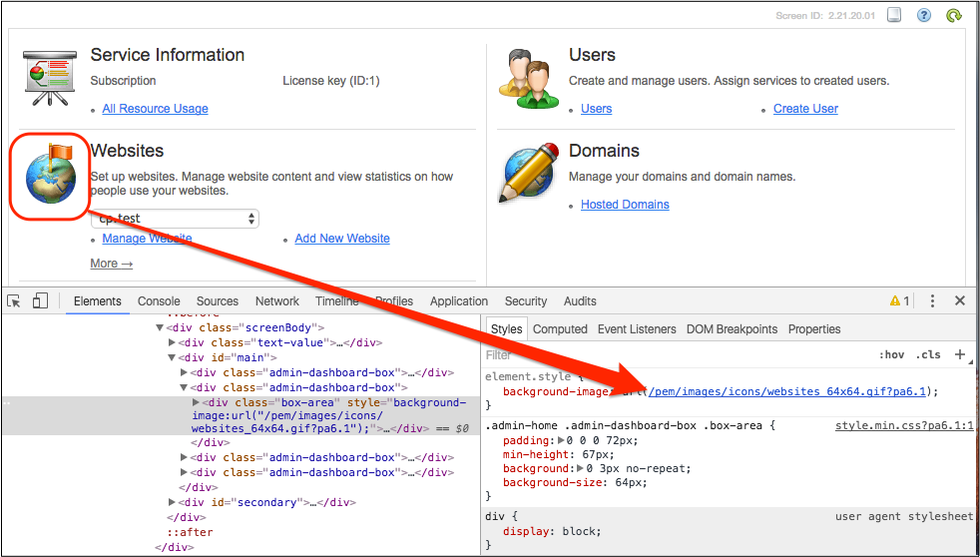Click the Create User link

pos(805,109)
